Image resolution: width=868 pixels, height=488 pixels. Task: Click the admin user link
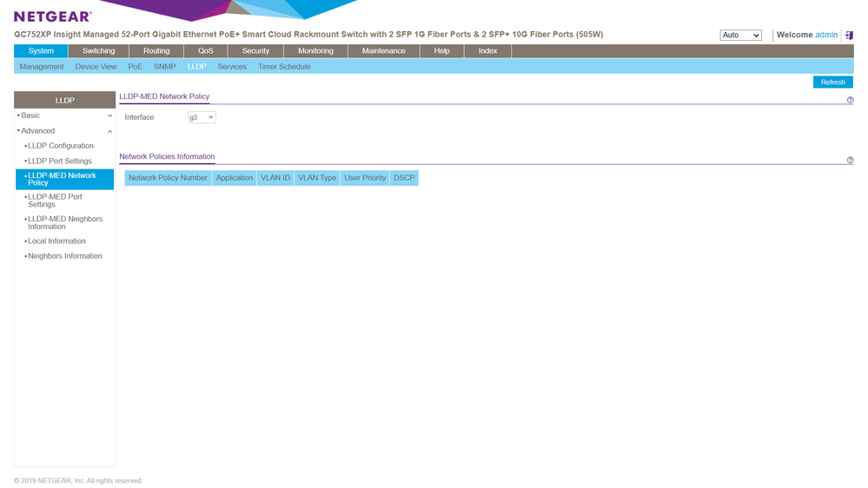click(826, 35)
